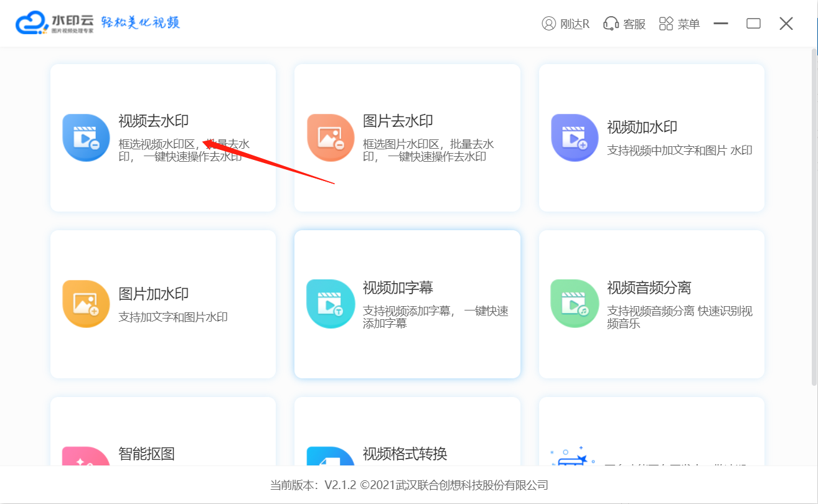Click the 视频加字幕 title text
Image resolution: width=818 pixels, height=504 pixels.
398,287
